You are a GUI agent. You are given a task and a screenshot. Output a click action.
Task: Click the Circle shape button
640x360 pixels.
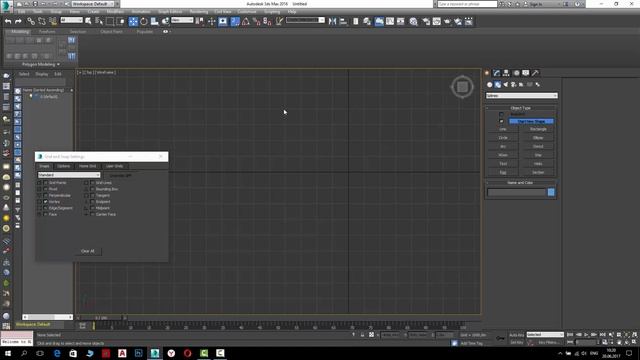(x=503, y=138)
